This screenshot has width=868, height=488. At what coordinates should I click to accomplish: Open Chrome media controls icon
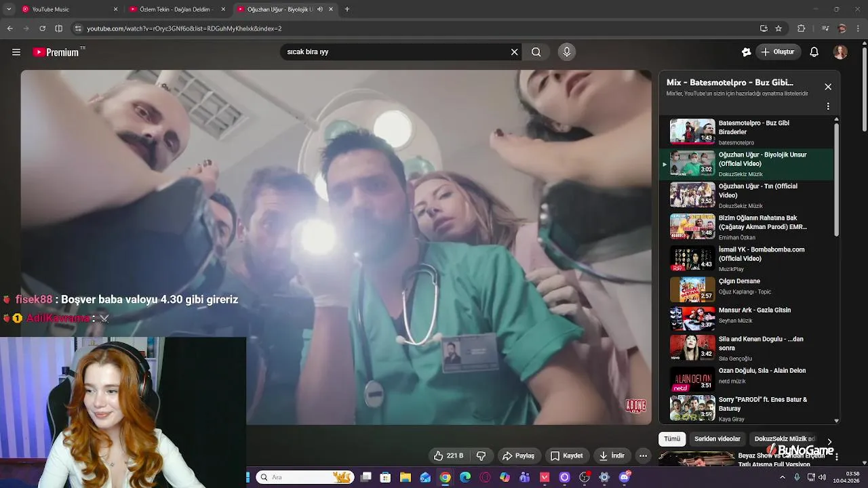coord(825,28)
